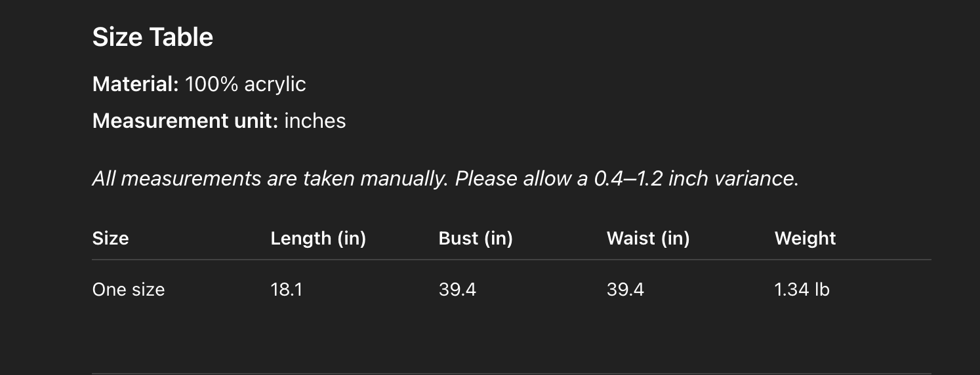Viewport: 980px width, 375px height.
Task: Click the Waist (in) column header
Action: point(648,239)
